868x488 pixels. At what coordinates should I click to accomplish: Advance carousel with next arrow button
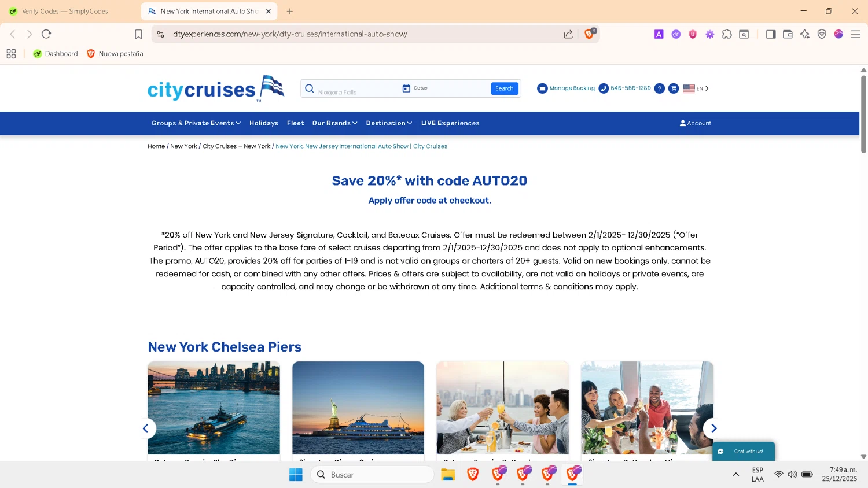click(x=713, y=428)
